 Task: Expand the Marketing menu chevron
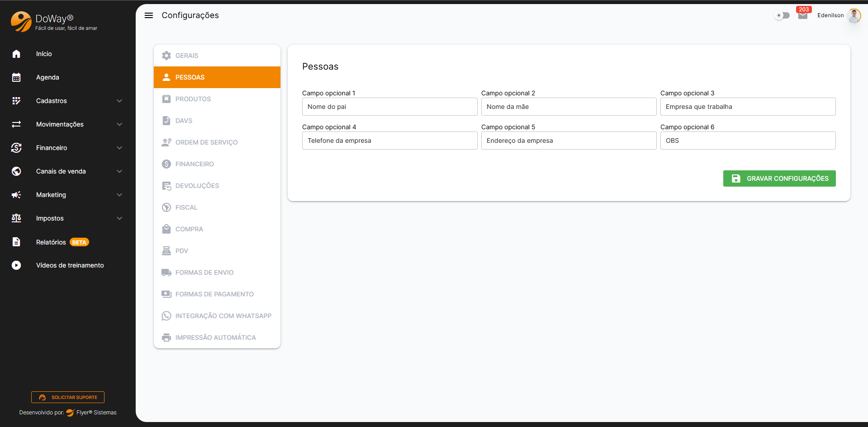pyautogui.click(x=119, y=195)
